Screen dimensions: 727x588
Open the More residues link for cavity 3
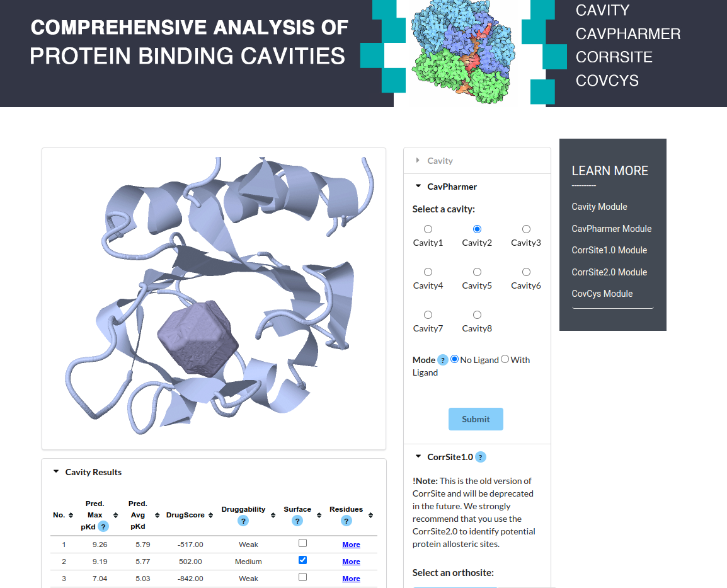(x=351, y=579)
